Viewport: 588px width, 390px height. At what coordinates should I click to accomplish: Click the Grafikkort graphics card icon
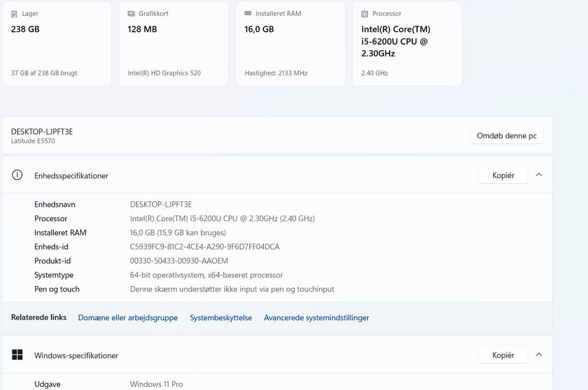[x=131, y=13]
